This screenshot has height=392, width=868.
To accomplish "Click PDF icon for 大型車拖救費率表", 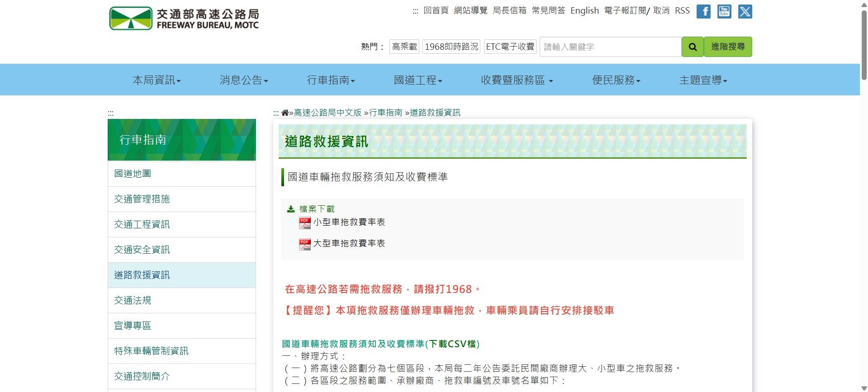I will 304,244.
